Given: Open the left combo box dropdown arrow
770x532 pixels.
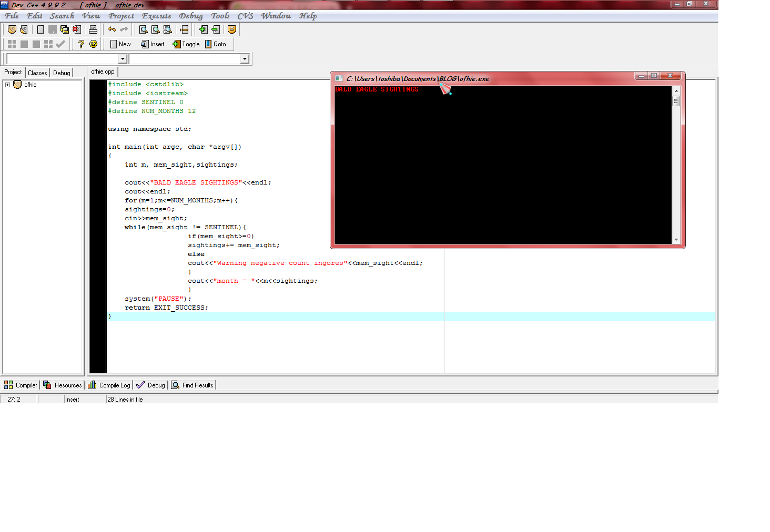Looking at the screenshot, I should click(x=123, y=59).
